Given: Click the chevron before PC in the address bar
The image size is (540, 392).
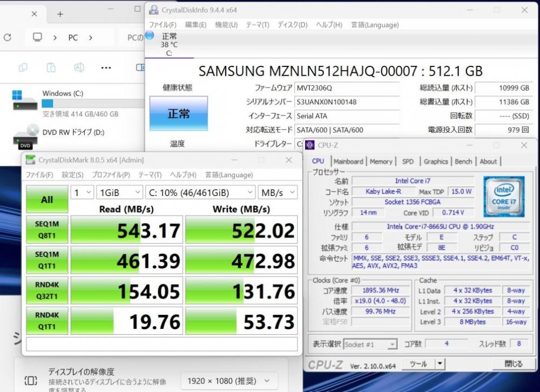Looking at the screenshot, I should tap(55, 38).
